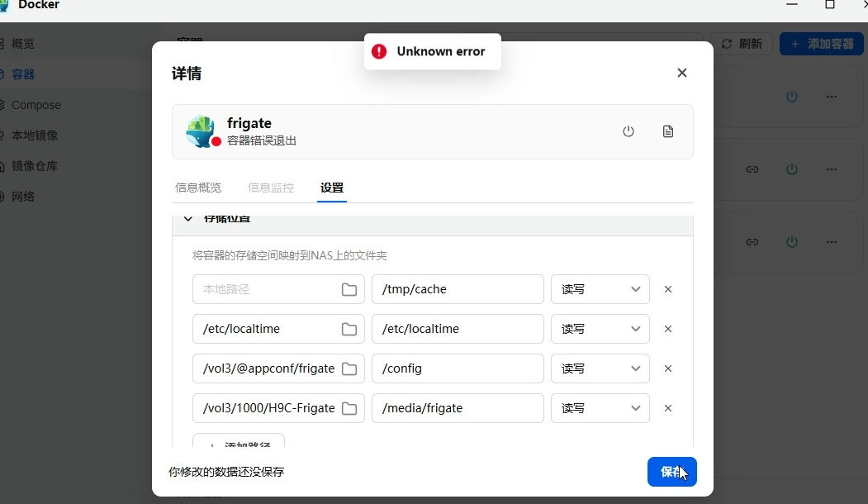This screenshot has width=868, height=504.
Task: Switch to the 信息监控 tab
Action: pyautogui.click(x=271, y=188)
